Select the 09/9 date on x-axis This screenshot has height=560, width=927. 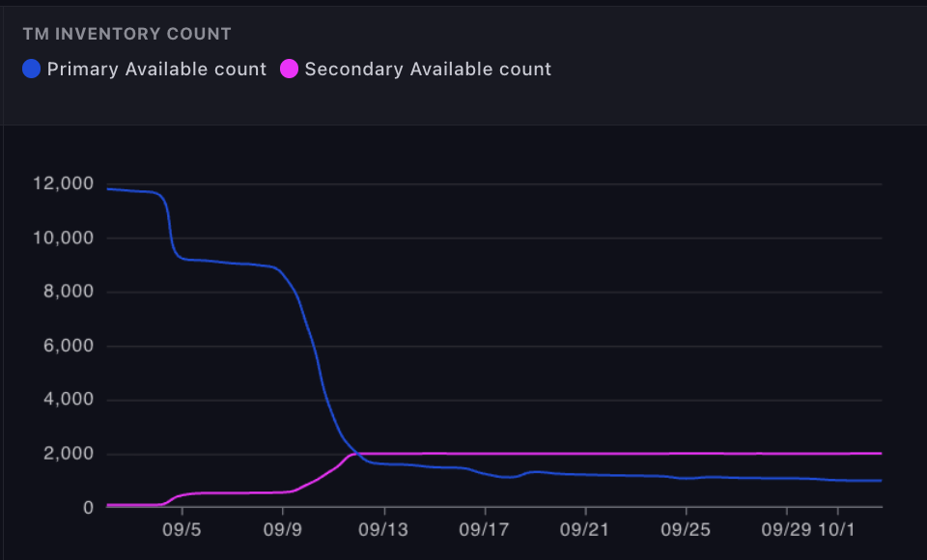[x=282, y=530]
